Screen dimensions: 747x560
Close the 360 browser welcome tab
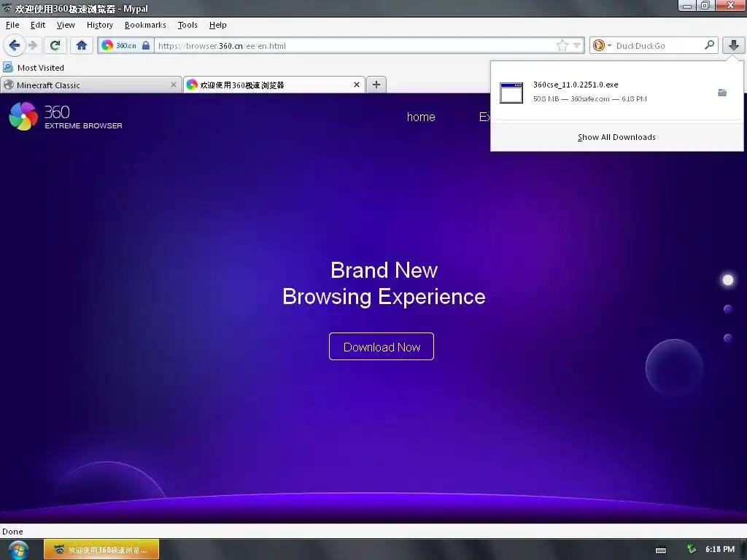pos(356,85)
